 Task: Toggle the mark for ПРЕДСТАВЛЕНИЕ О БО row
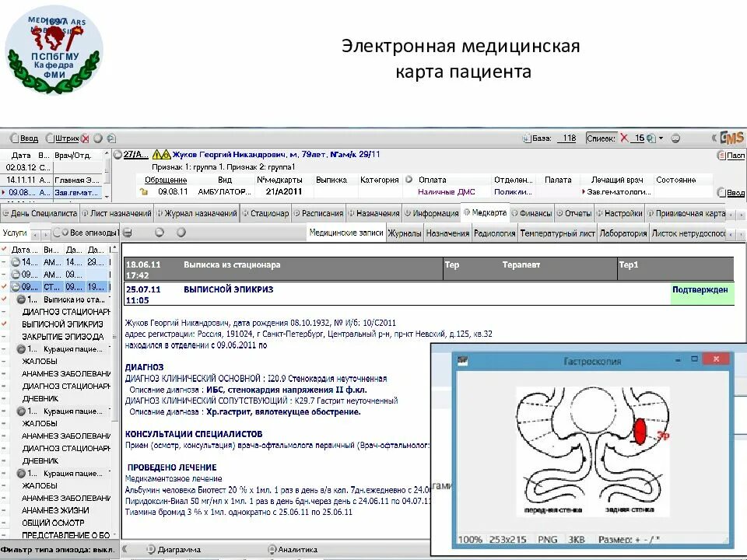coord(5,535)
